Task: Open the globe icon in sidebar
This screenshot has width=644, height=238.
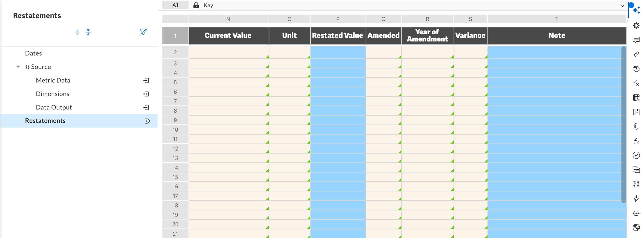Action: [636, 228]
